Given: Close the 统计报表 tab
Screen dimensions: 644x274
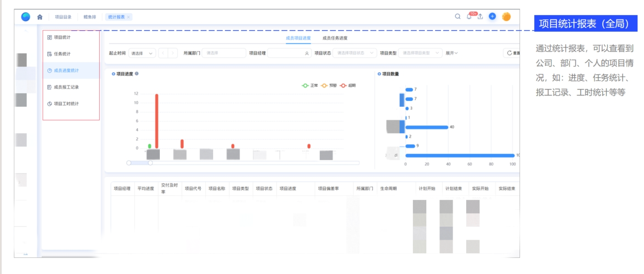Looking at the screenshot, I should click(x=129, y=17).
